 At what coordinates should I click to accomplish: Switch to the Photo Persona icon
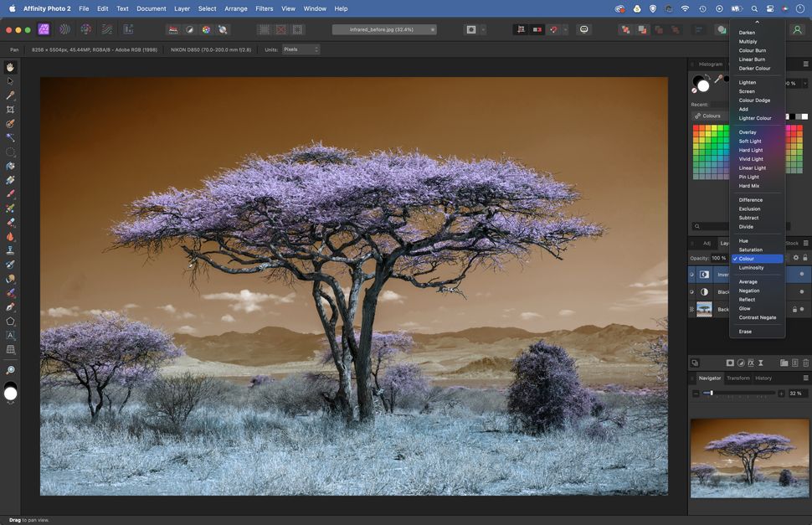click(44, 29)
